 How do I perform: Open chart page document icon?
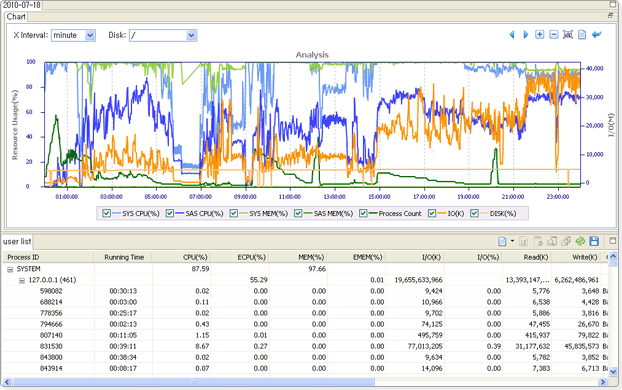point(582,35)
